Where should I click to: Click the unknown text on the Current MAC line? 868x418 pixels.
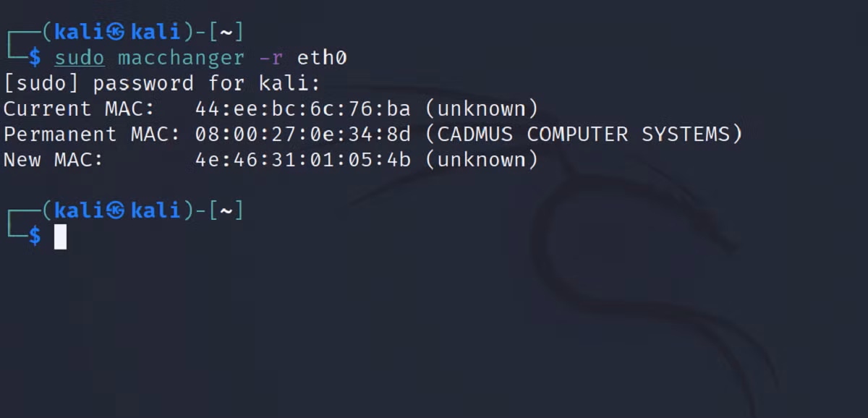482,109
